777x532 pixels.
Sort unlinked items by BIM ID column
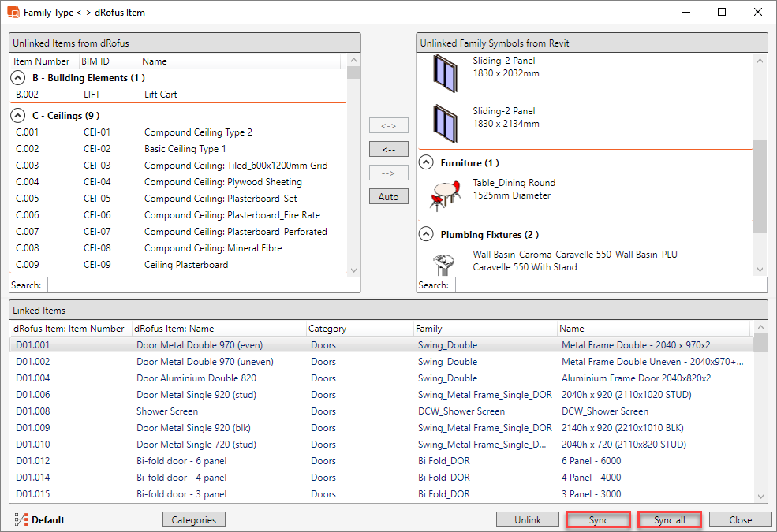pos(95,61)
